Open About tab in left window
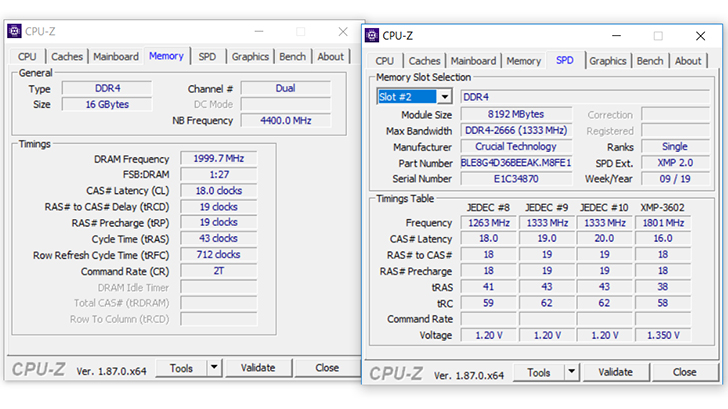The image size is (728, 409). coord(331,57)
